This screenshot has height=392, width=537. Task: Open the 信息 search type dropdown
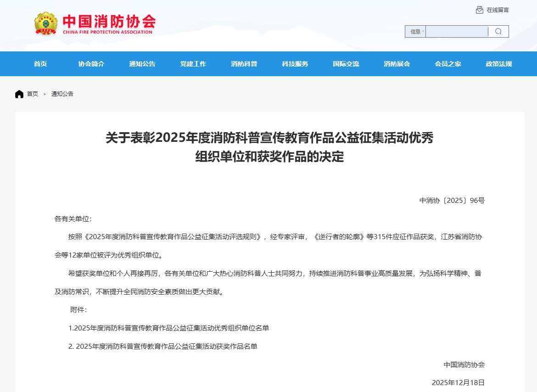[416, 32]
